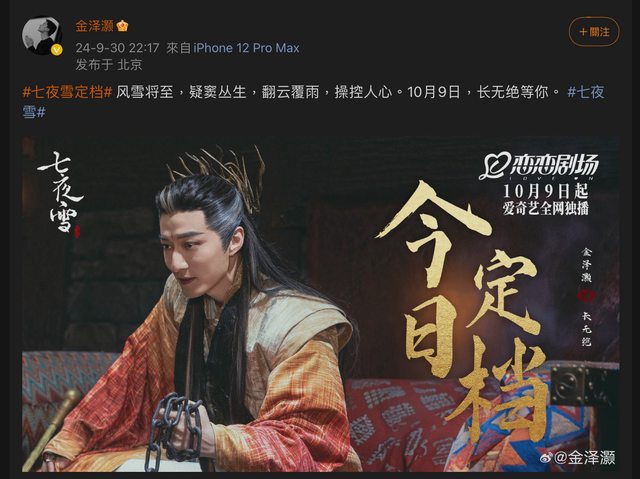This screenshot has height=479, width=640.
Task: Select the post text 风雪将至,疑窦丛生
Action: [x=181, y=92]
